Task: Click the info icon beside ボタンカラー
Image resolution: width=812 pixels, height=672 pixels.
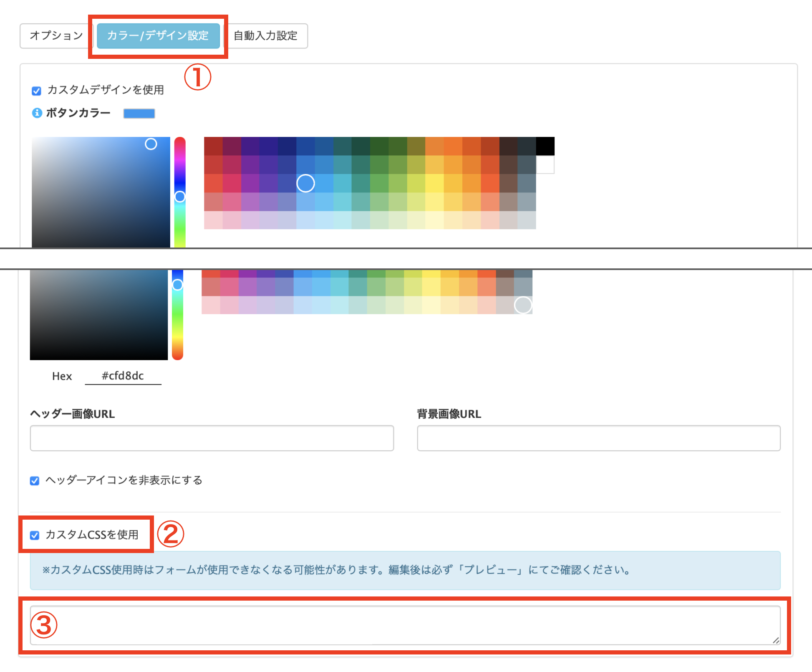Action: 37,113
